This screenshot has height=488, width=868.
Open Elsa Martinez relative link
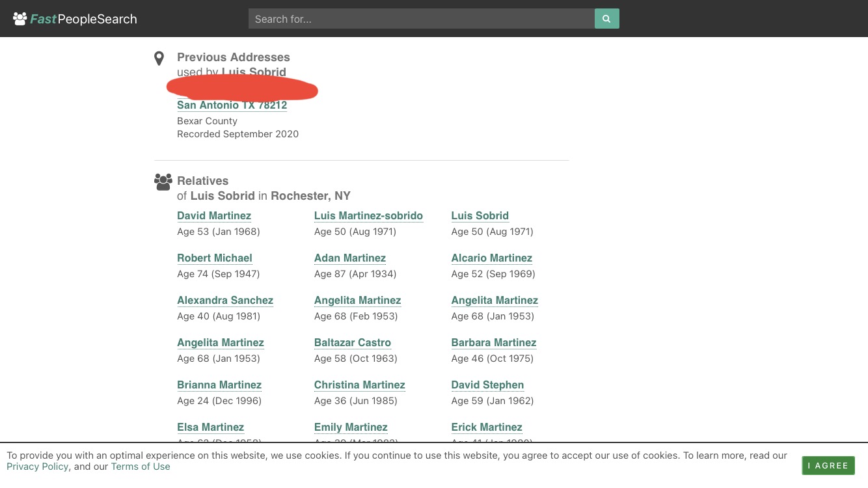point(210,427)
